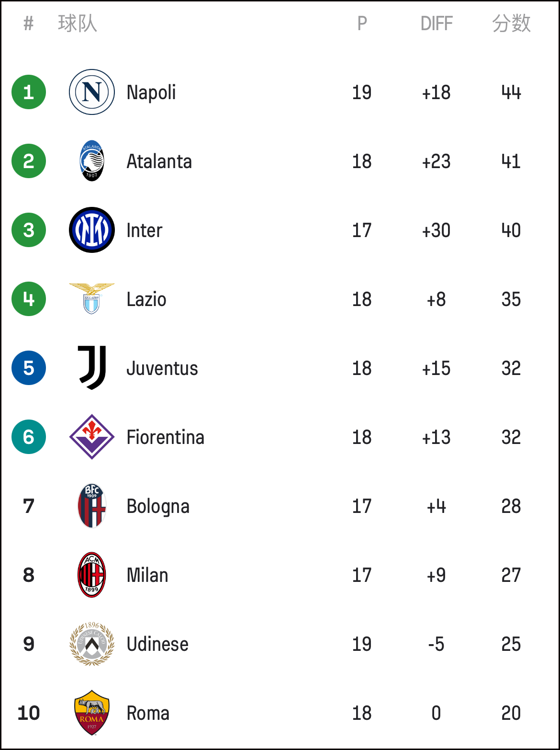560x750 pixels.
Task: Click Inter's 40 points value
Action: click(x=511, y=230)
